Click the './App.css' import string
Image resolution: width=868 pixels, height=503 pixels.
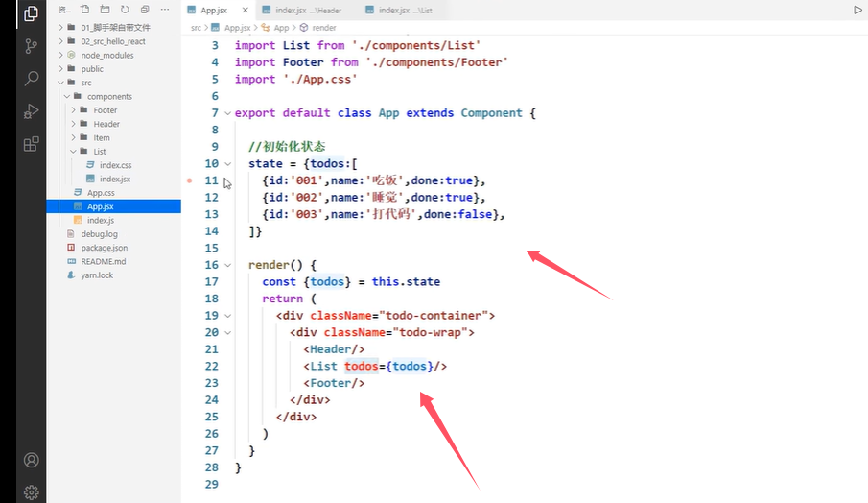[320, 80]
